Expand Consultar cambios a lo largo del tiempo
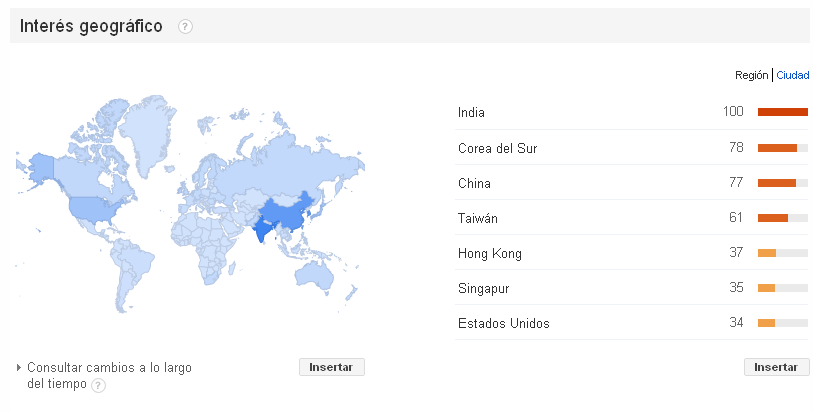 pyautogui.click(x=104, y=376)
